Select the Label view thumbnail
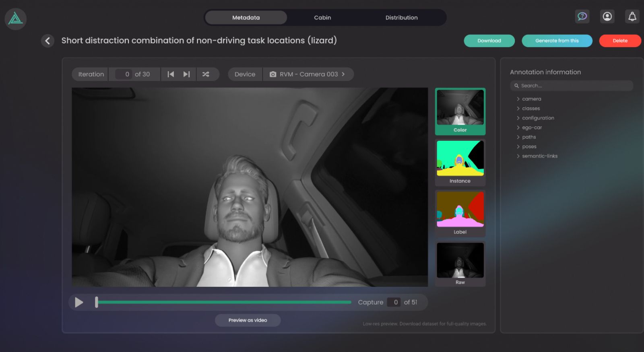 click(460, 213)
